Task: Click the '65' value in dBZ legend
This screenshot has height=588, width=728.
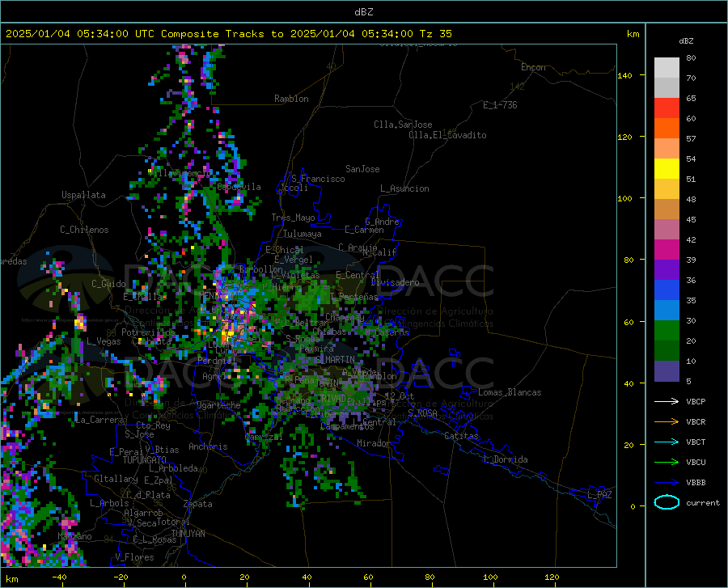Action: click(691, 99)
